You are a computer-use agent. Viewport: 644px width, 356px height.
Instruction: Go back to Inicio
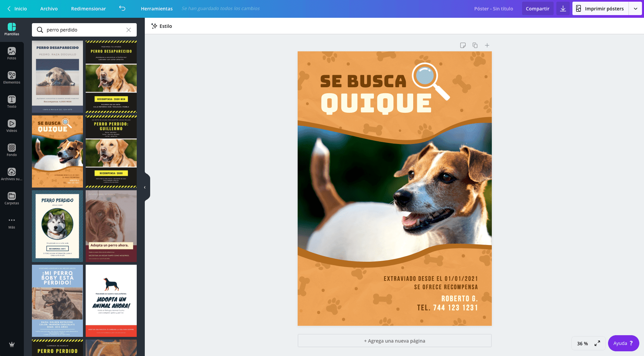click(x=17, y=9)
